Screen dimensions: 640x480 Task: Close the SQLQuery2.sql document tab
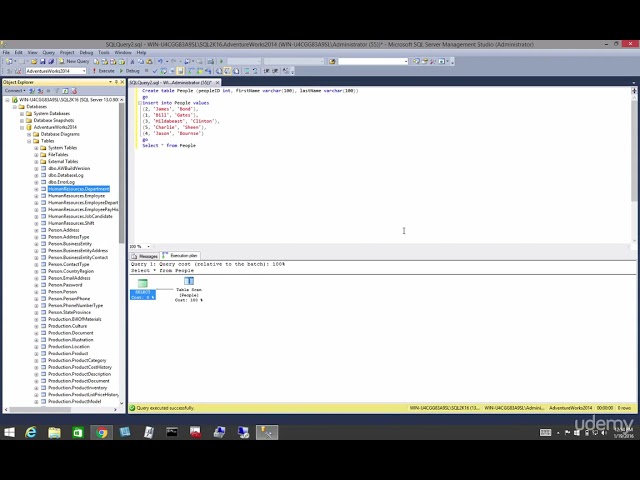(x=217, y=82)
